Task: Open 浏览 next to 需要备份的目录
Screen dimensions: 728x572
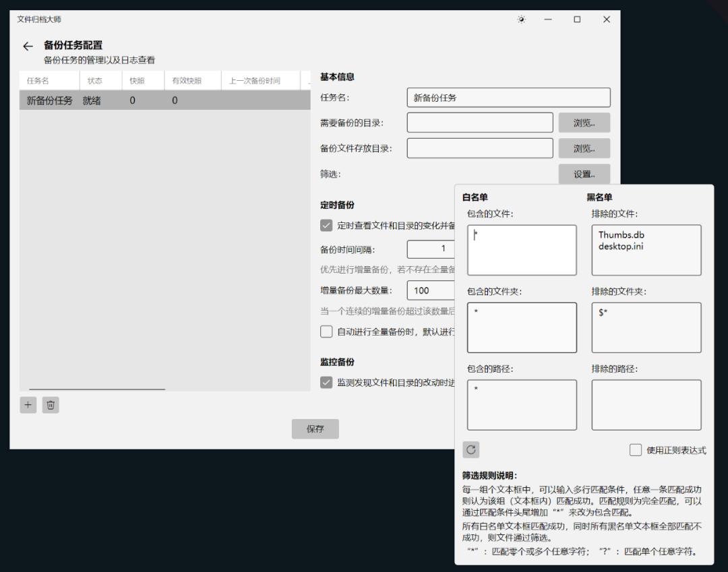Action: click(584, 122)
